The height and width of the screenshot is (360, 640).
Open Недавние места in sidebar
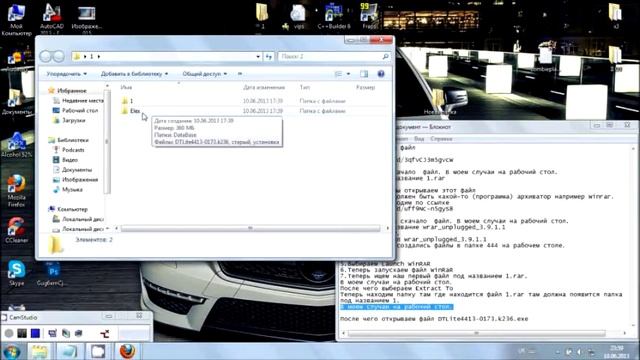tap(82, 100)
